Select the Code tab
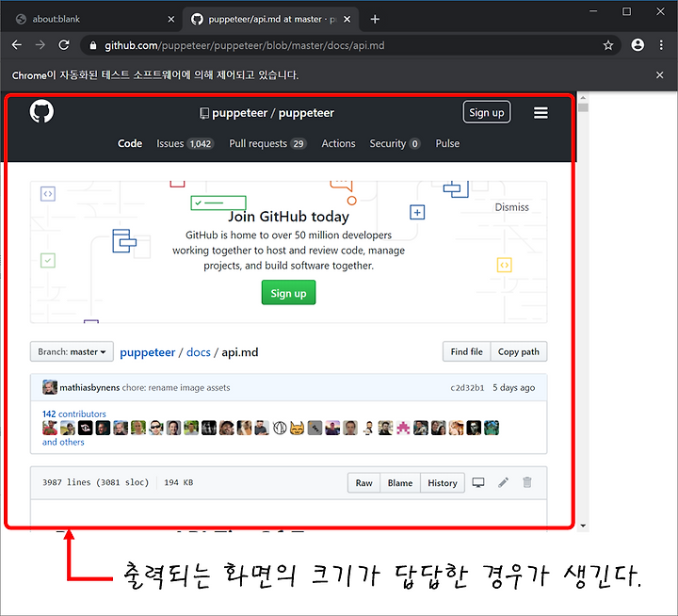The height and width of the screenshot is (616, 678). tap(130, 143)
